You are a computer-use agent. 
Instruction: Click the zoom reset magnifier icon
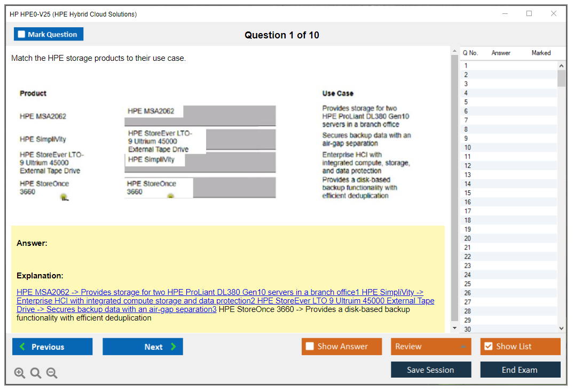36,373
